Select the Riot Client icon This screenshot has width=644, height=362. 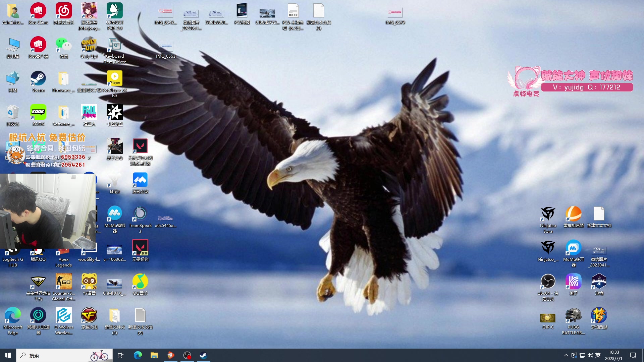[38, 11]
